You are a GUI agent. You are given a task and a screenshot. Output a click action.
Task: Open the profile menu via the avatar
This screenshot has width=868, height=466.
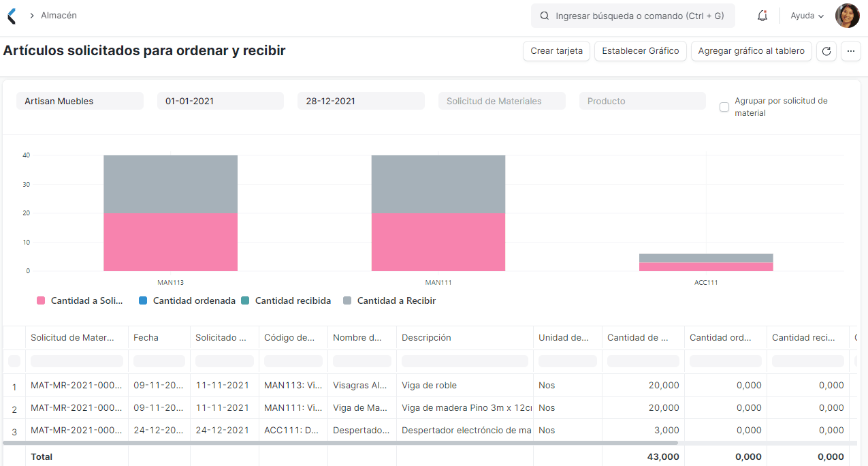tap(847, 15)
